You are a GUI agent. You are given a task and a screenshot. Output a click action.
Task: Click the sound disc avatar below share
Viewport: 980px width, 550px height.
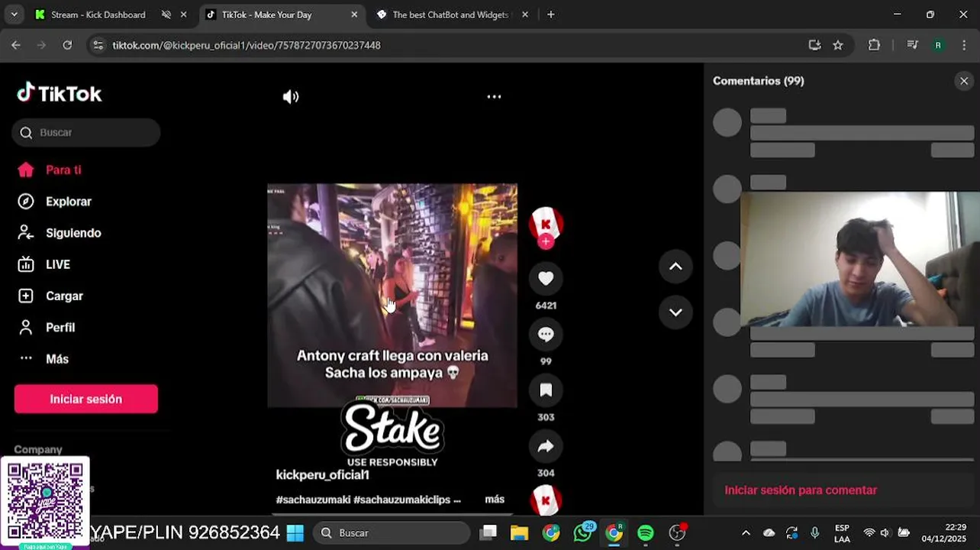[546, 501]
